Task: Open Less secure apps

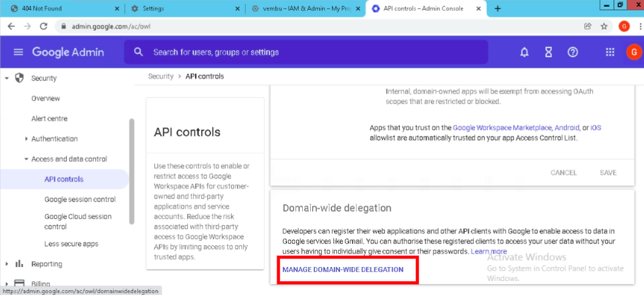Action: click(x=71, y=244)
